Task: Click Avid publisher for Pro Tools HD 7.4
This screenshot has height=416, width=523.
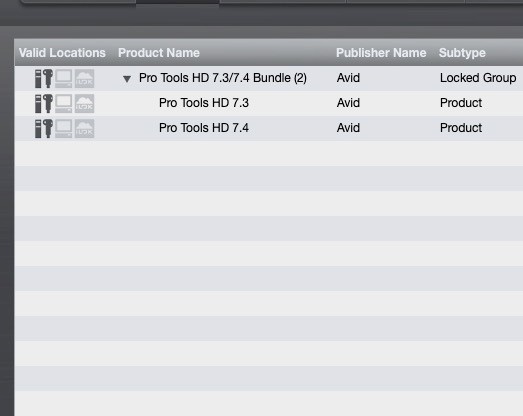Action: 348,128
